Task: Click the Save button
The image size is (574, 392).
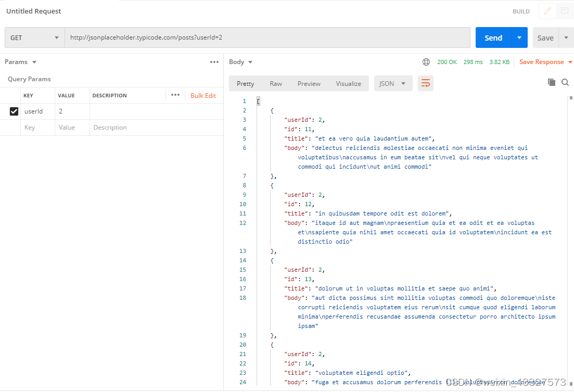Action: [x=545, y=37]
